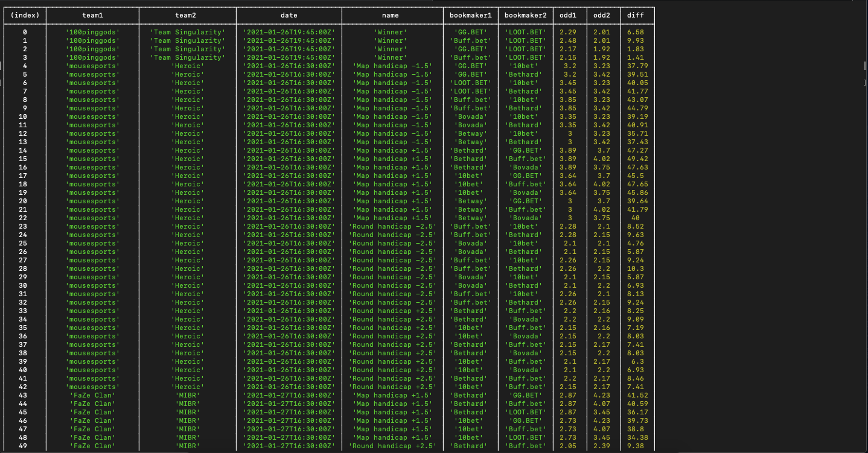Image resolution: width=868 pixels, height=453 pixels.
Task: Click diff value 8.46
Action: tap(636, 378)
